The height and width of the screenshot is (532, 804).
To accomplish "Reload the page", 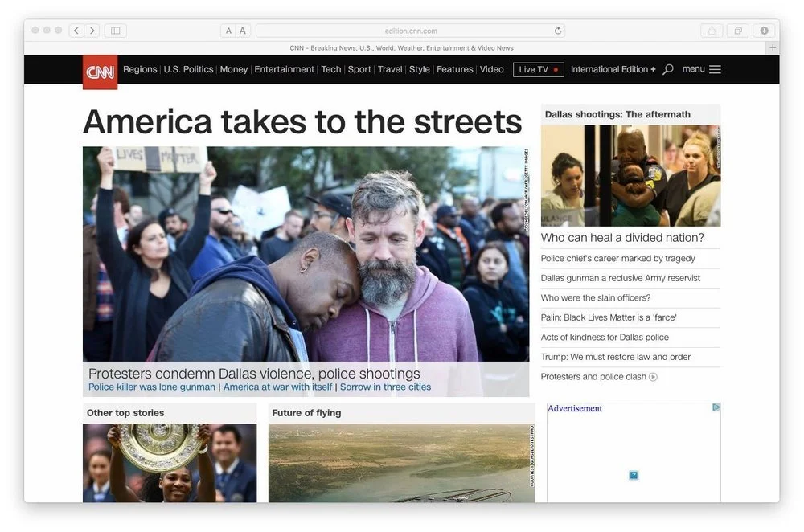I will (558, 31).
